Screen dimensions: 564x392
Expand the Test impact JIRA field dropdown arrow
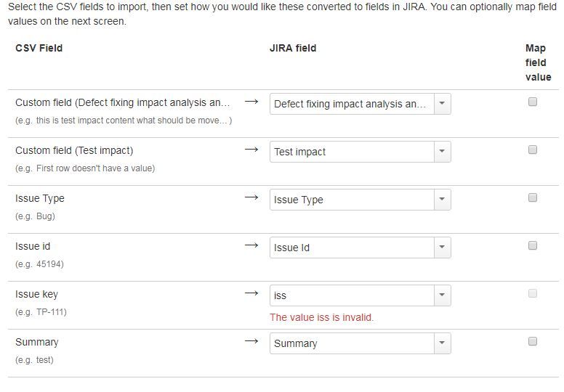[x=442, y=152]
